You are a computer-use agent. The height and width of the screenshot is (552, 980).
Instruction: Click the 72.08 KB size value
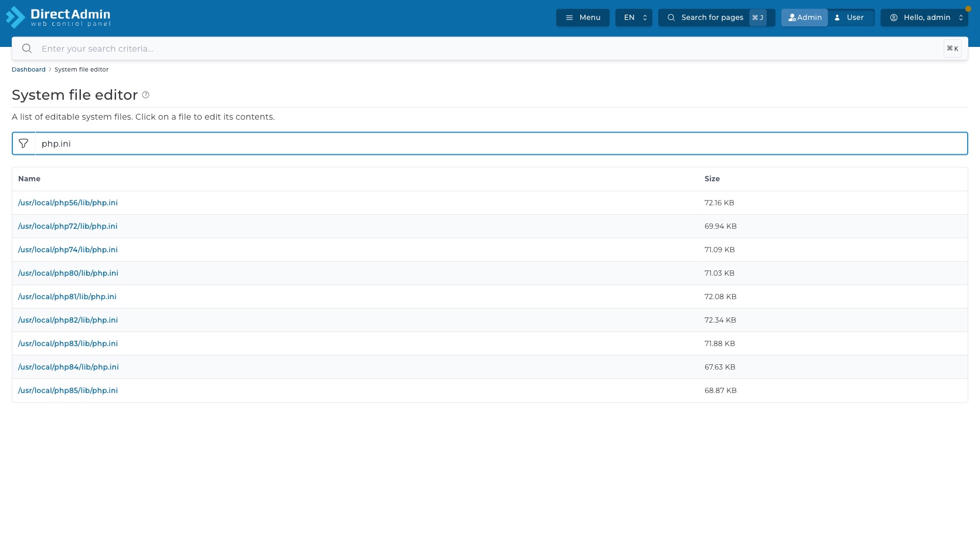click(x=720, y=297)
